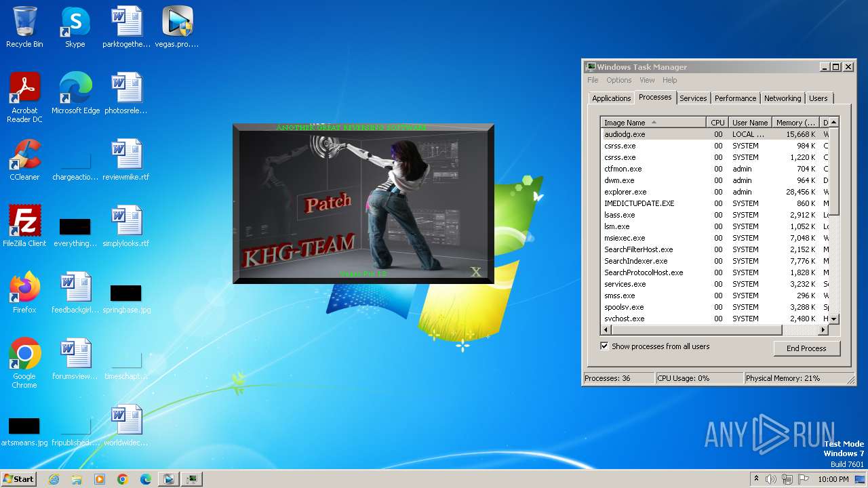
Task: Sort by User Name column header
Action: point(751,123)
